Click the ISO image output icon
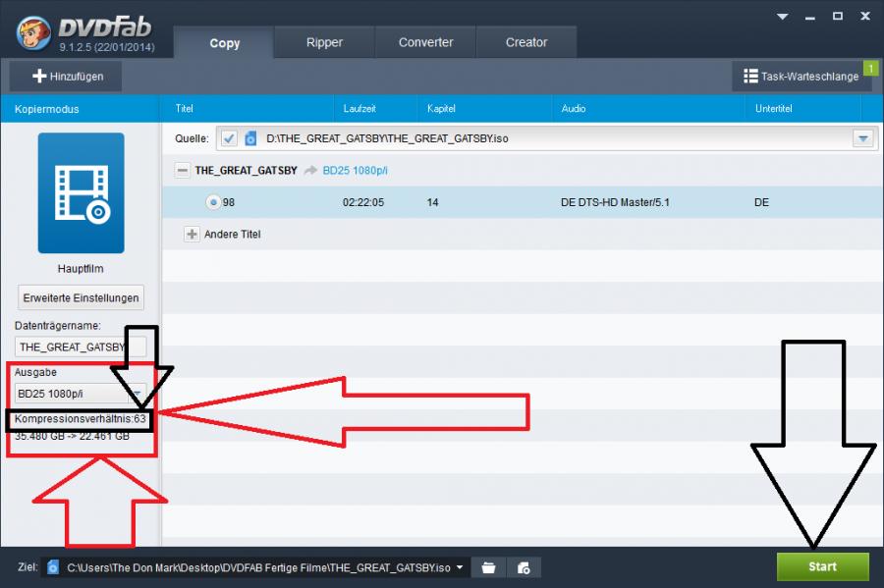 pos(524,567)
